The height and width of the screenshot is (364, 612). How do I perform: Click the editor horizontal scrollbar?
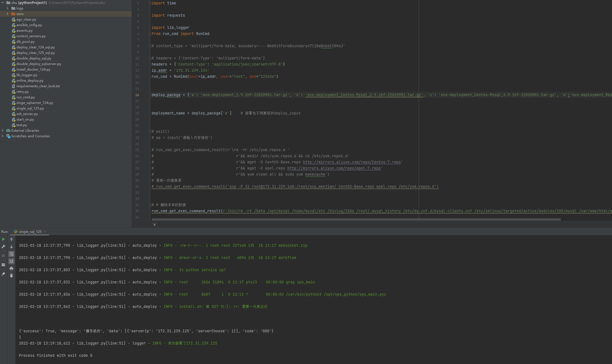(x=356, y=220)
